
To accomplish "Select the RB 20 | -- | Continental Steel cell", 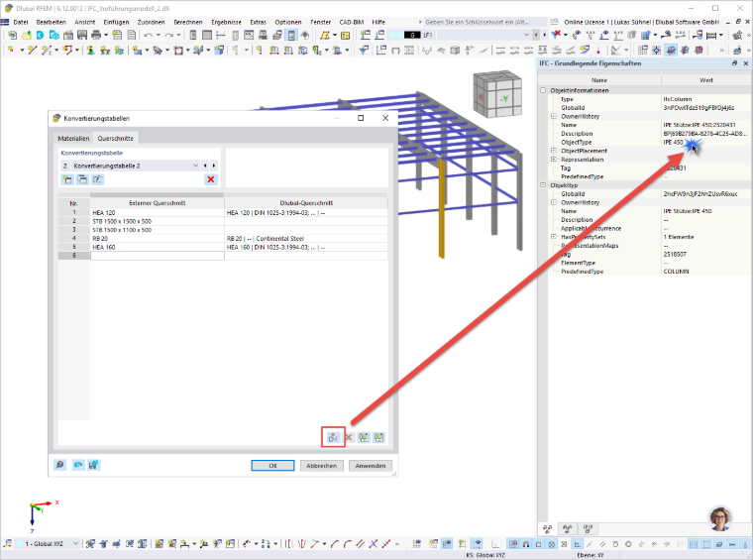I will [x=306, y=239].
